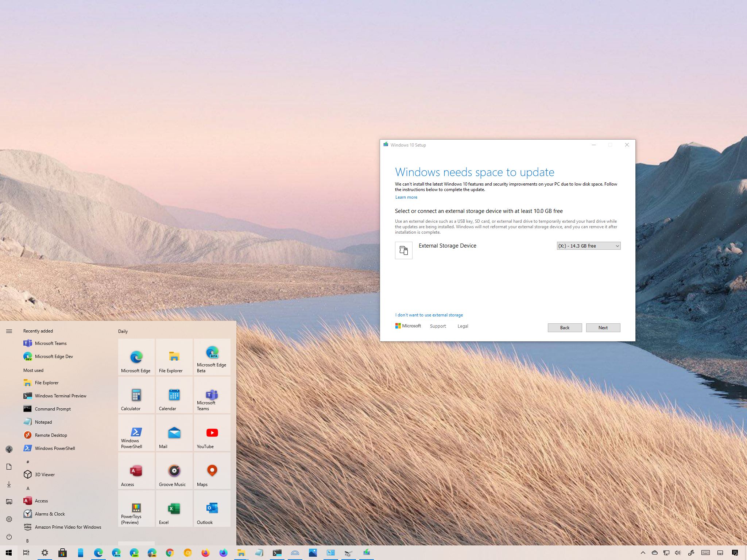Click the network icon in system tray
This screenshot has width=747, height=560.
666,553
